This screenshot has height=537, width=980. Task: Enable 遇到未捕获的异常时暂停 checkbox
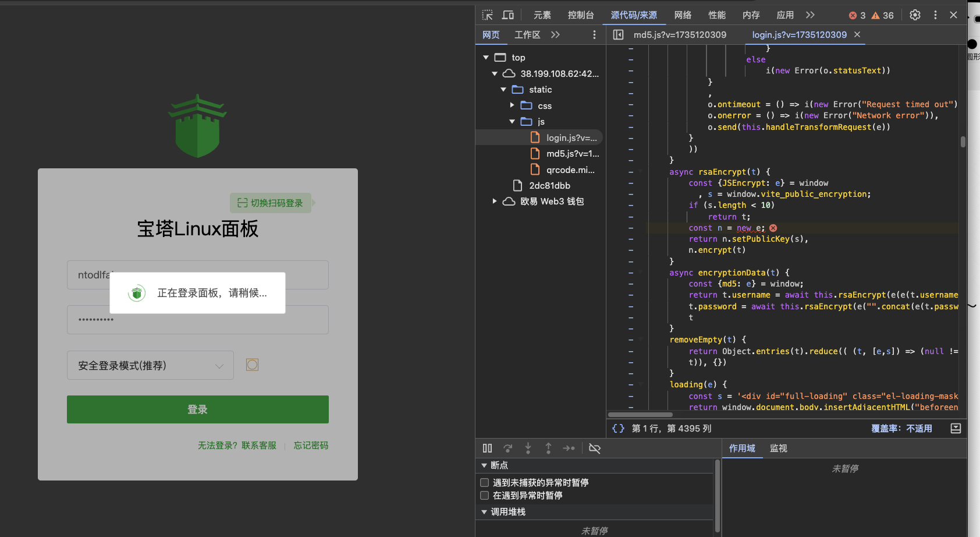coord(484,482)
